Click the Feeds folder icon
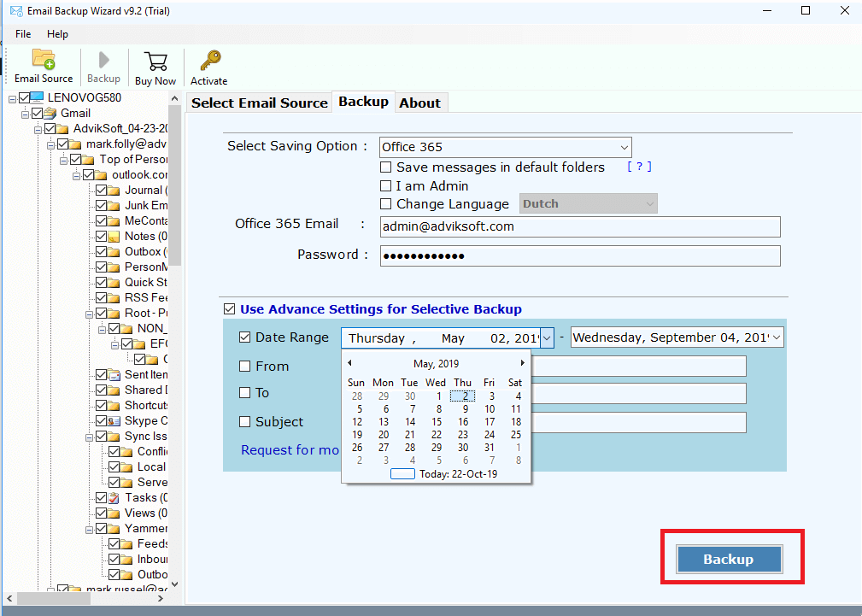Viewport: 862px width, 616px height. [126, 544]
